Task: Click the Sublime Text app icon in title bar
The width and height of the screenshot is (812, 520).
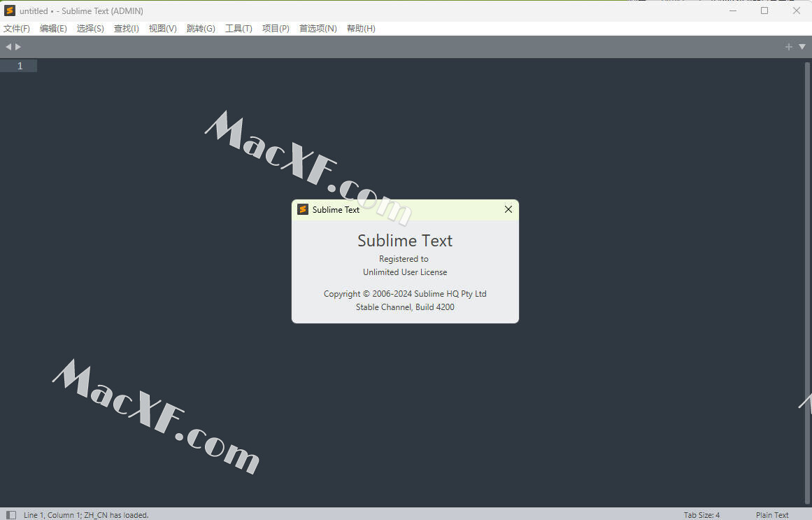Action: [9, 10]
